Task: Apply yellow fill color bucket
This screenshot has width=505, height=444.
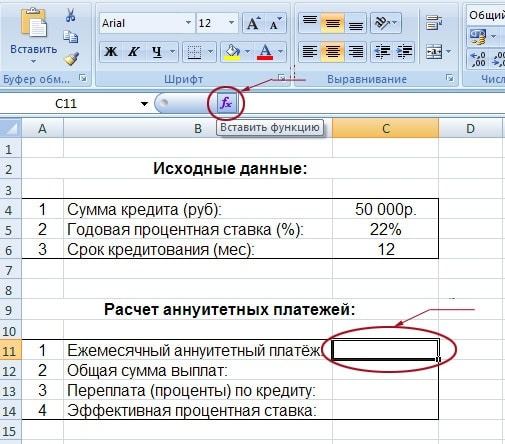Action: point(233,52)
